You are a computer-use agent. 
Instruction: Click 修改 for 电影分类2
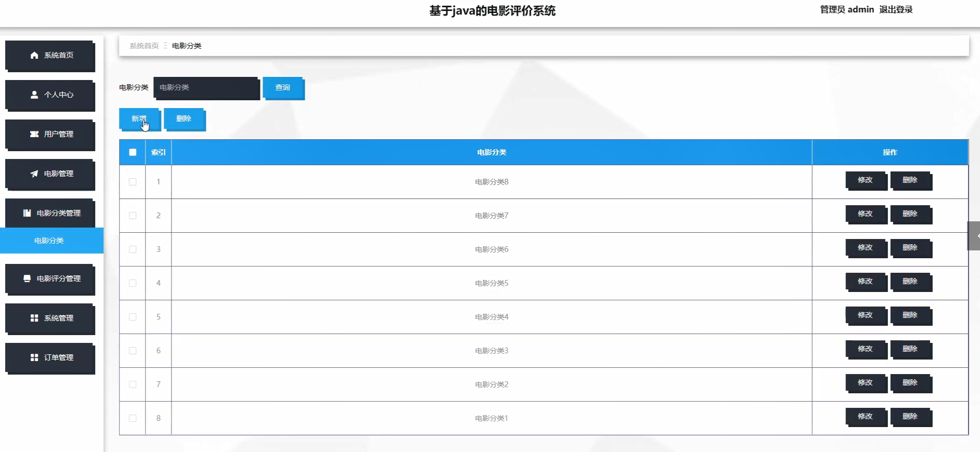[x=866, y=383]
